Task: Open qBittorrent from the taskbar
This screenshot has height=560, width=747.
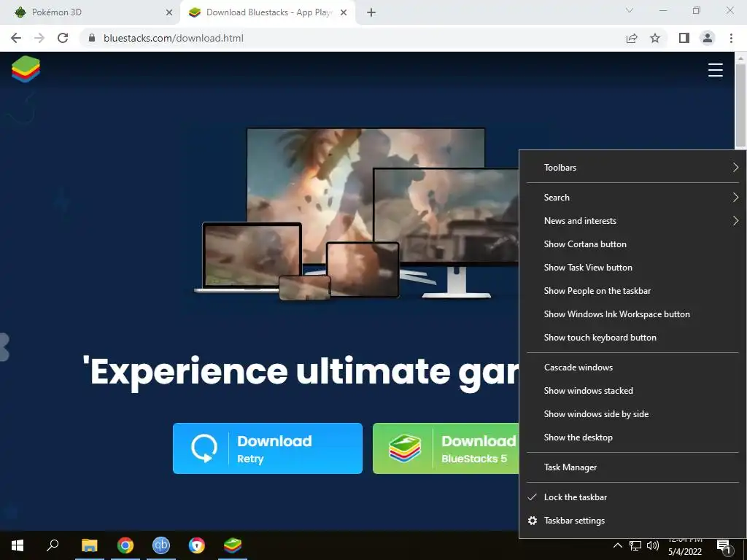Action: [161, 545]
